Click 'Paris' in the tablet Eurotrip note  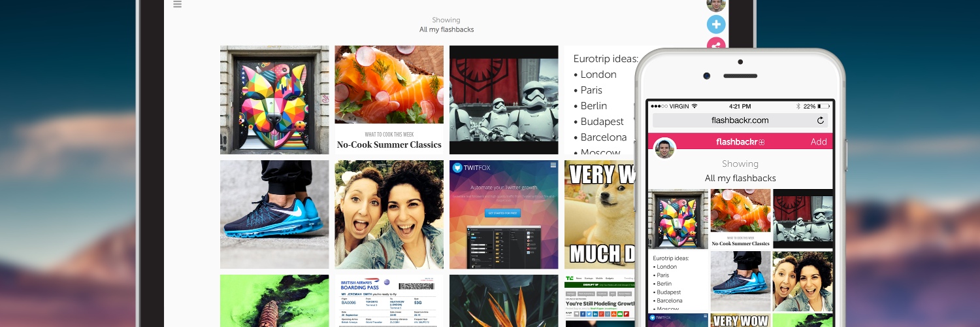point(591,90)
